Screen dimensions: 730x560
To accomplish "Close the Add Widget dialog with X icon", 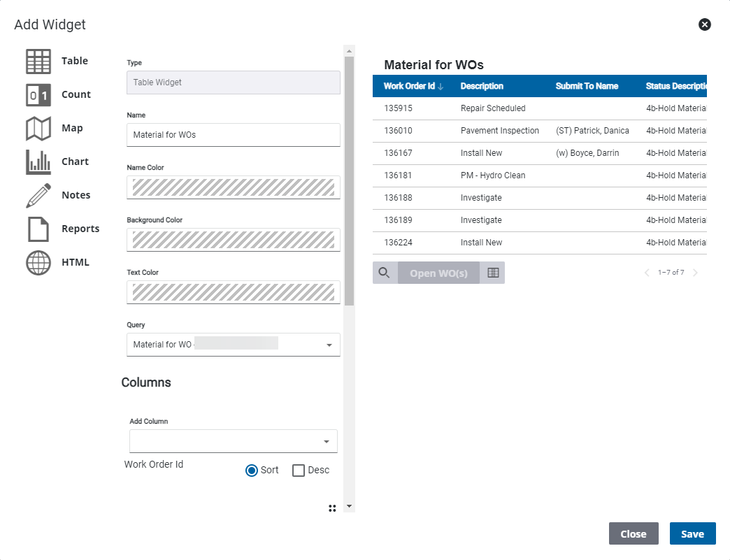I will coord(704,24).
